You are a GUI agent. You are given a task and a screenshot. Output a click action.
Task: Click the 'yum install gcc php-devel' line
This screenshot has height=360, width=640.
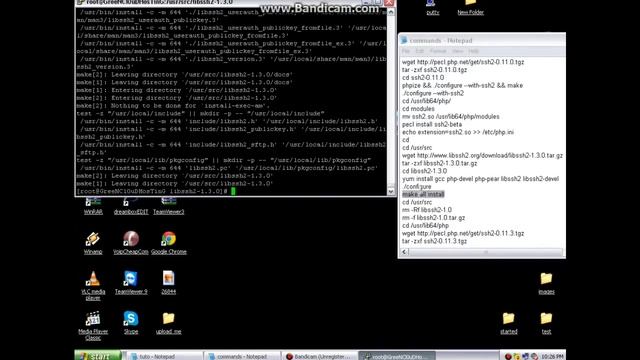[x=480, y=179]
